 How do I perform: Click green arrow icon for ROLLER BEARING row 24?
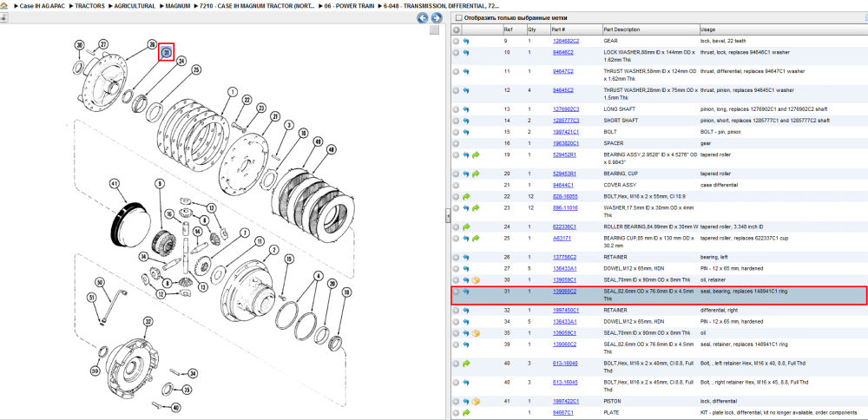(x=466, y=226)
